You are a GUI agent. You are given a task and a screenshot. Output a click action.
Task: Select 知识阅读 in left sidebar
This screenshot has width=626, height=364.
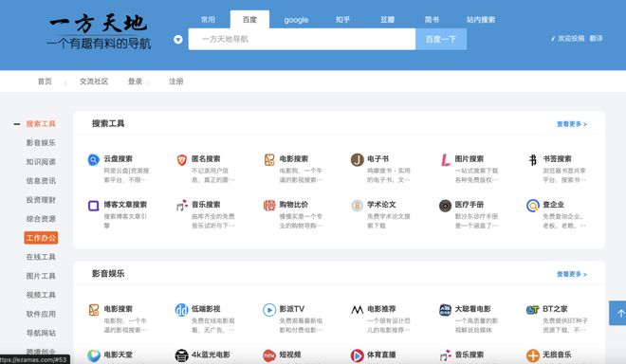pyautogui.click(x=41, y=162)
